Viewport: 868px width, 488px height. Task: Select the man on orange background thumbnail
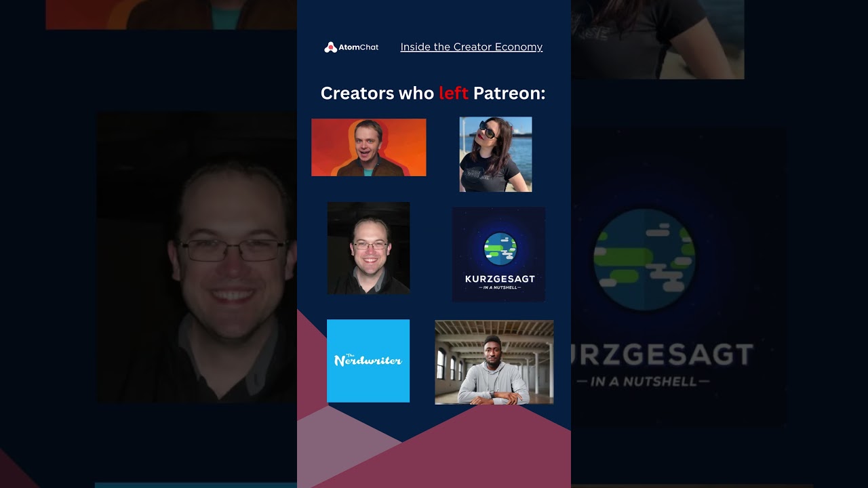(x=369, y=147)
